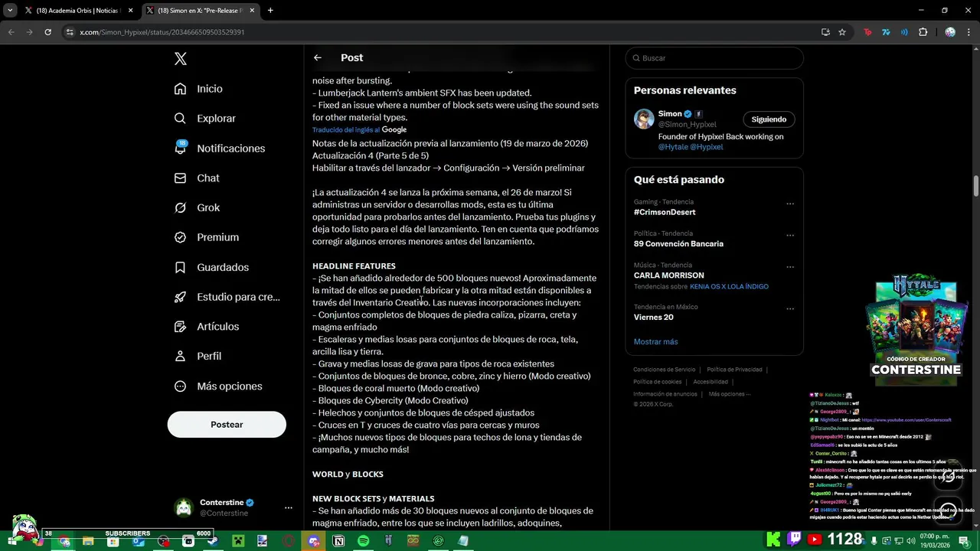This screenshot has width=980, height=551.
Task: Open Conterstine account menu dots
Action: [x=289, y=508]
